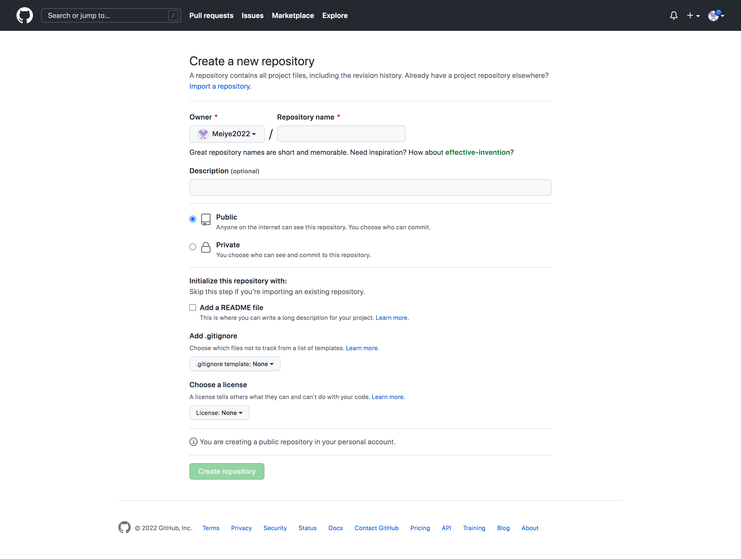Open Issues in the top navigation
This screenshot has height=560, width=741.
click(x=253, y=15)
